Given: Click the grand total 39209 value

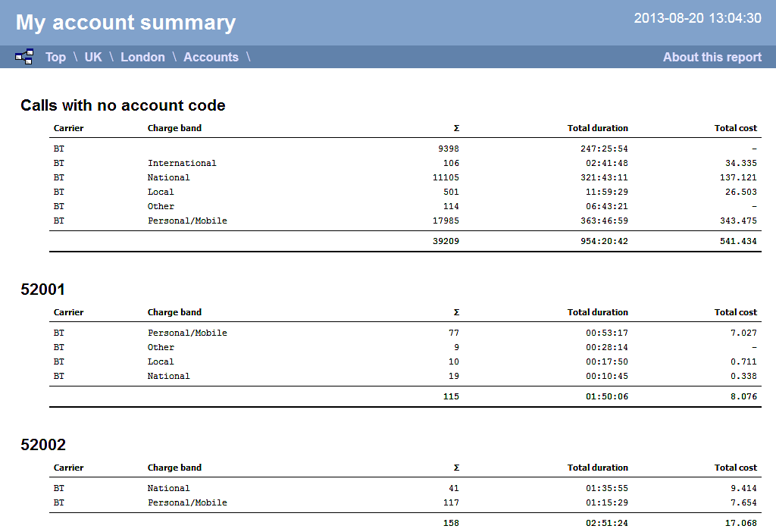Looking at the screenshot, I should [446, 241].
